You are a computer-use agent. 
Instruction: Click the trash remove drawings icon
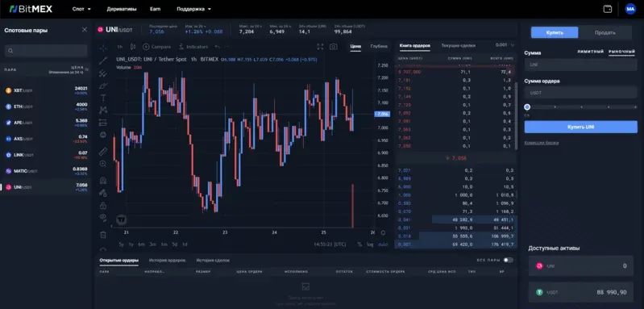point(103,235)
